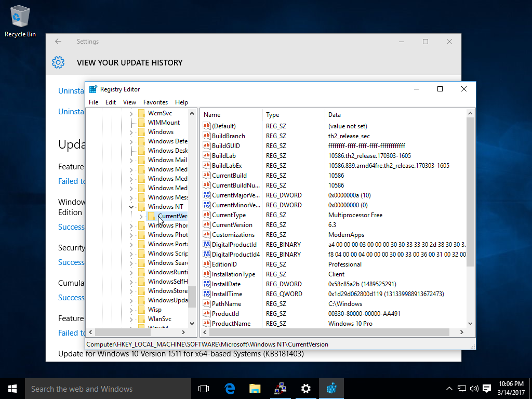Expand the Wisp registry key

131,310
